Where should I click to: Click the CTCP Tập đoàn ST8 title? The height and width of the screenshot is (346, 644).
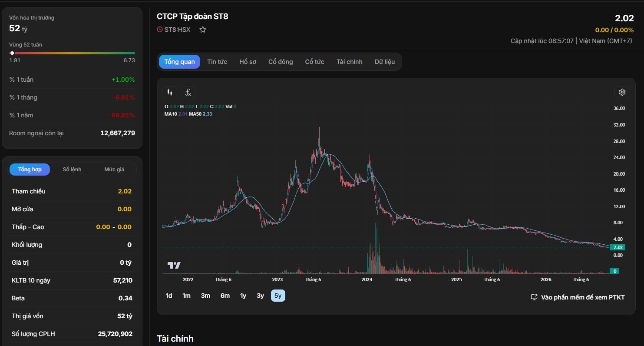[192, 17]
